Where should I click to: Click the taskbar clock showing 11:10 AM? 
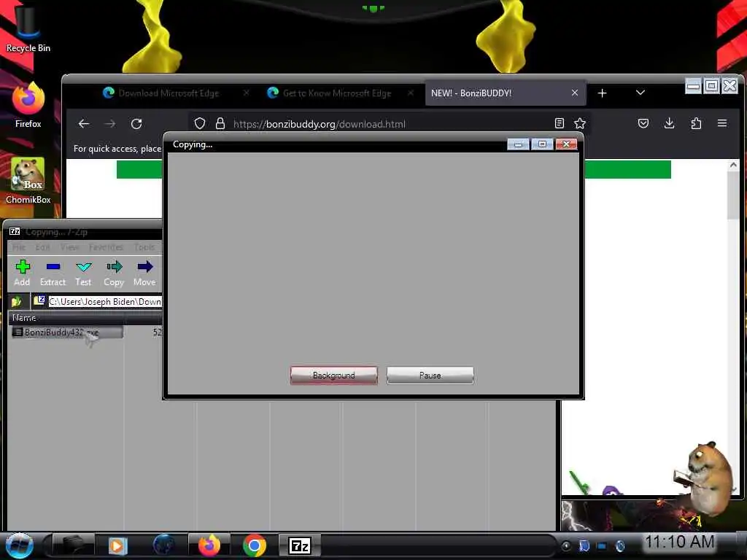click(679, 542)
